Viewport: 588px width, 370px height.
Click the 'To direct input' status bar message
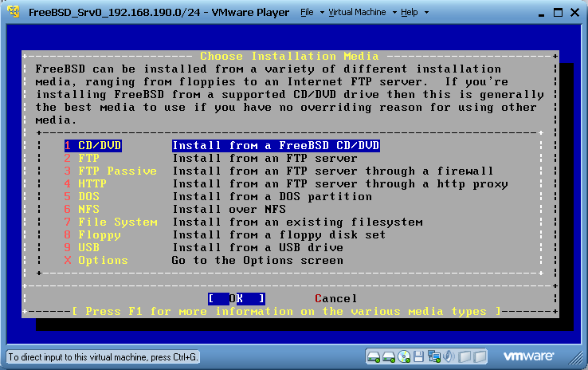[x=103, y=357]
